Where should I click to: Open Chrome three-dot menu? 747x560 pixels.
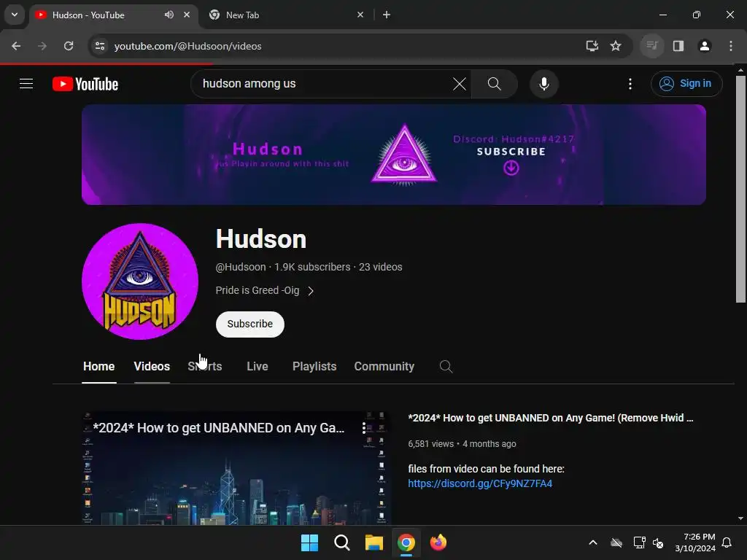coord(731,46)
